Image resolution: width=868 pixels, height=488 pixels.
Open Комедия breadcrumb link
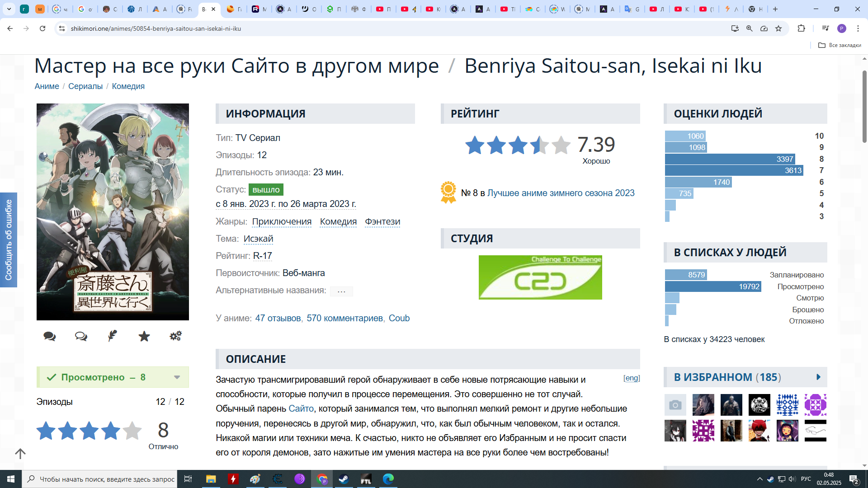[x=128, y=86]
